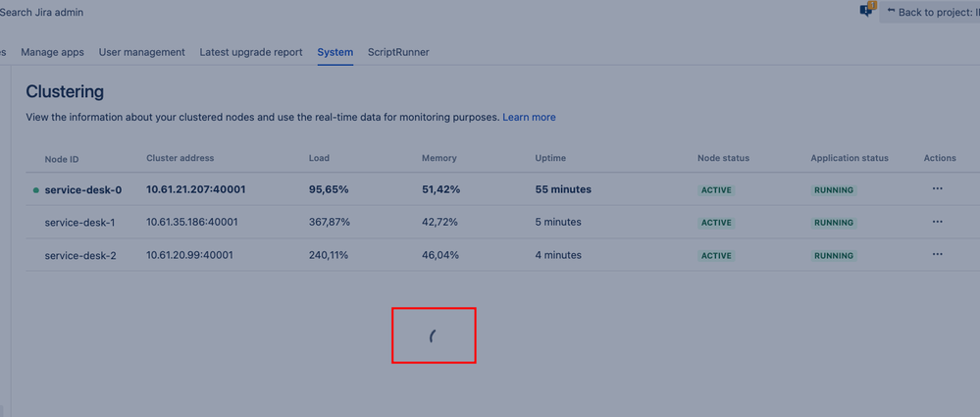Click the Load column header

point(319,158)
